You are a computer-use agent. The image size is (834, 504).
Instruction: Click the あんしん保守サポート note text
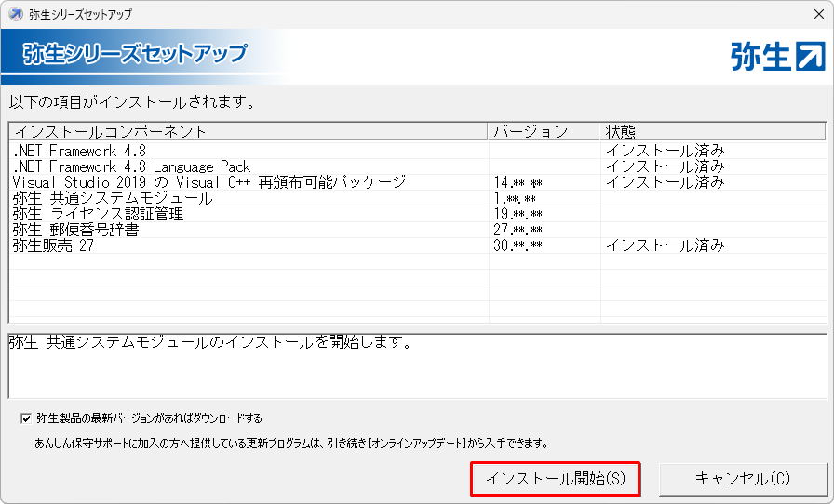click(291, 444)
